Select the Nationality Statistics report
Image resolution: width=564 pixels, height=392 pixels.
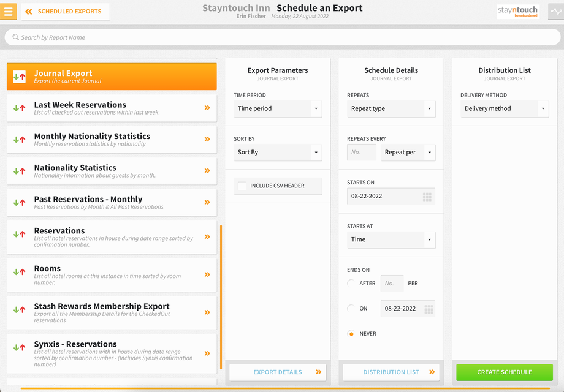[112, 171]
